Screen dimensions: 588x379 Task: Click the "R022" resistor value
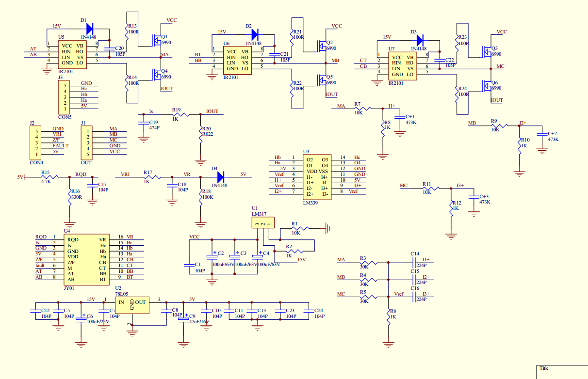(208, 134)
